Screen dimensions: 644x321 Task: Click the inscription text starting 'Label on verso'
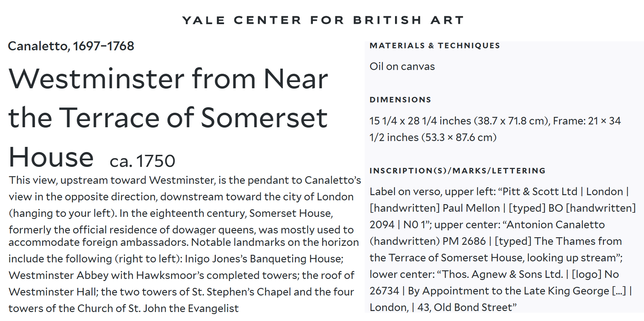pos(502,249)
